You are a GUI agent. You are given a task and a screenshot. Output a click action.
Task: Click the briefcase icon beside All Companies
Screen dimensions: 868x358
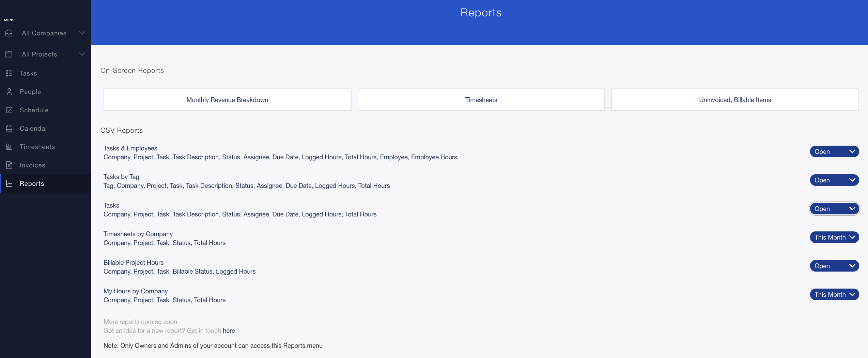[x=9, y=33]
